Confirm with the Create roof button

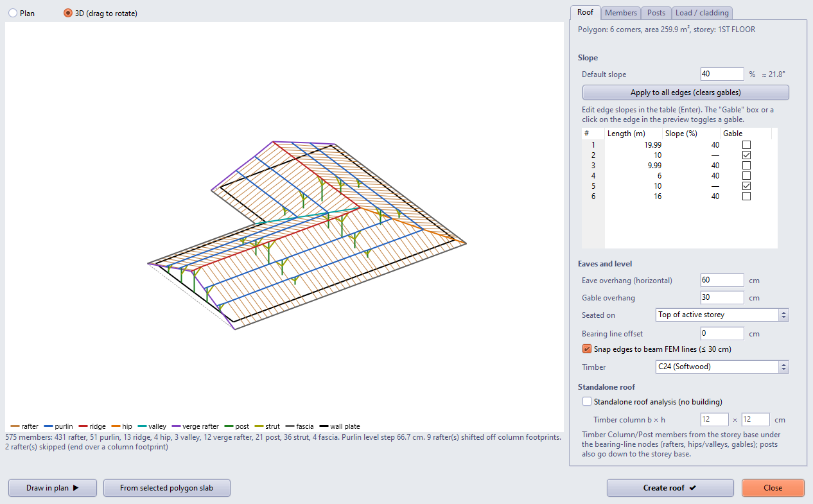pyautogui.click(x=670, y=488)
